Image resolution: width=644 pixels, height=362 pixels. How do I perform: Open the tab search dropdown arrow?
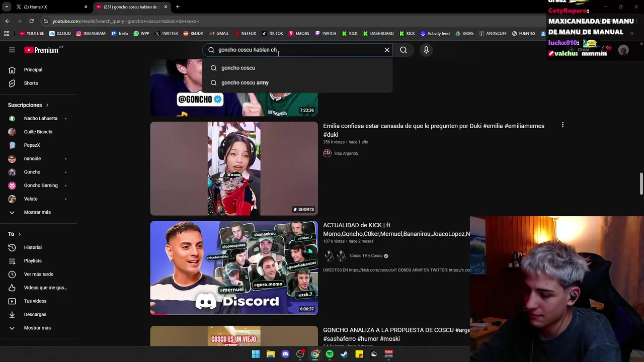point(7,7)
